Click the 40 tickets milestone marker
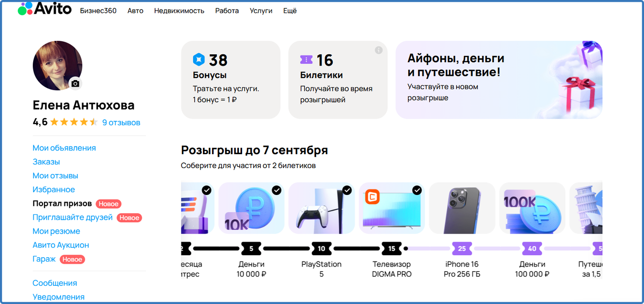This screenshot has width=644, height=304. coord(532,249)
